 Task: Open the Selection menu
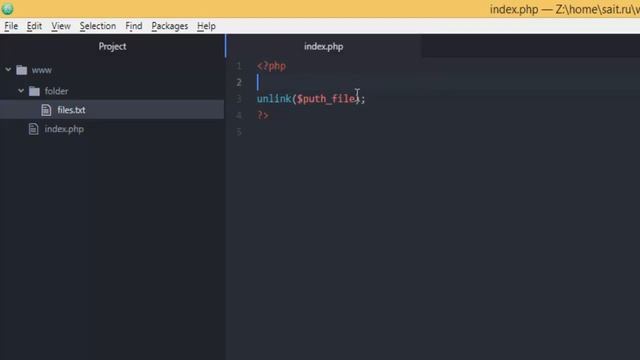(x=98, y=26)
